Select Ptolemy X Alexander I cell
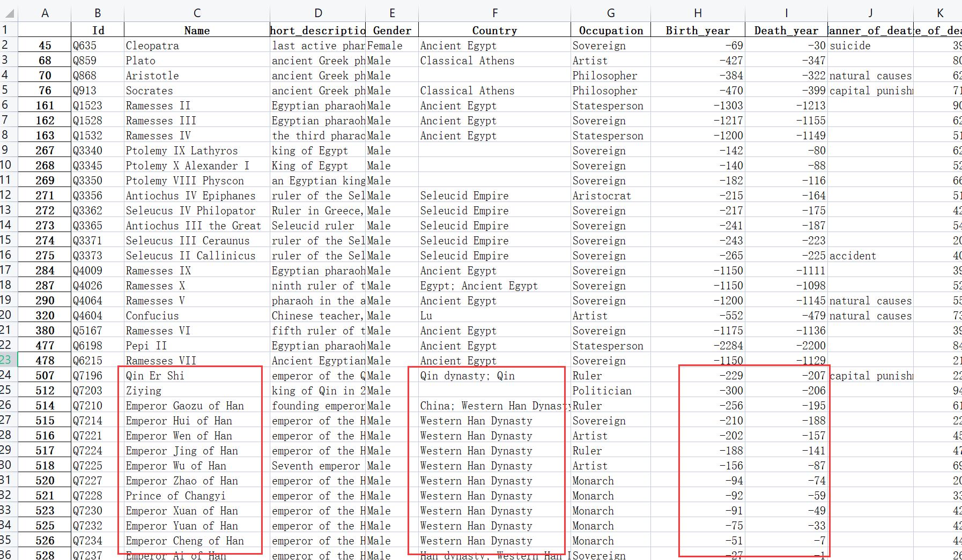 (x=197, y=166)
